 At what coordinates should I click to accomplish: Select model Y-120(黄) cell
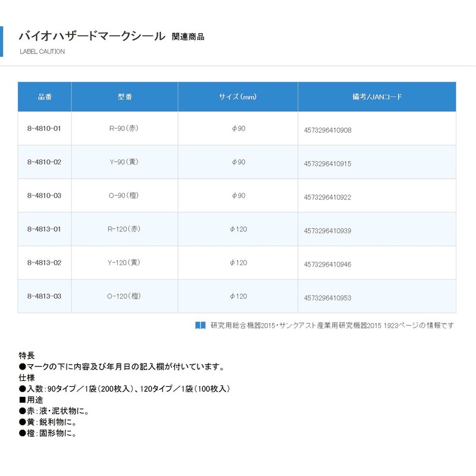pyautogui.click(x=125, y=262)
